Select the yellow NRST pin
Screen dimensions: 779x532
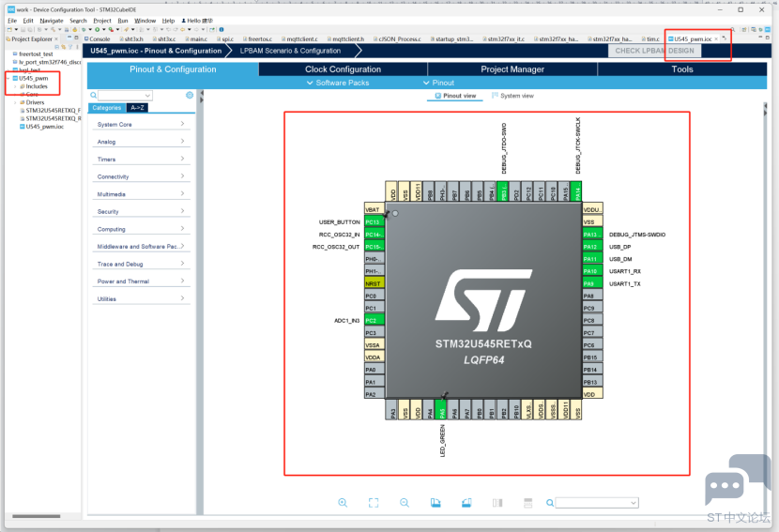tap(374, 283)
